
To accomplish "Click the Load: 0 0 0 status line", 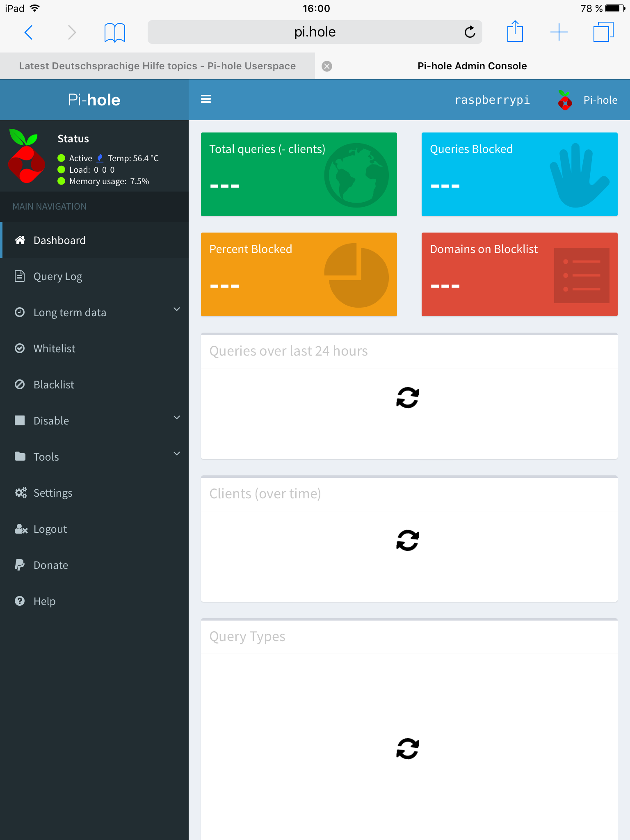I will pos(86,170).
